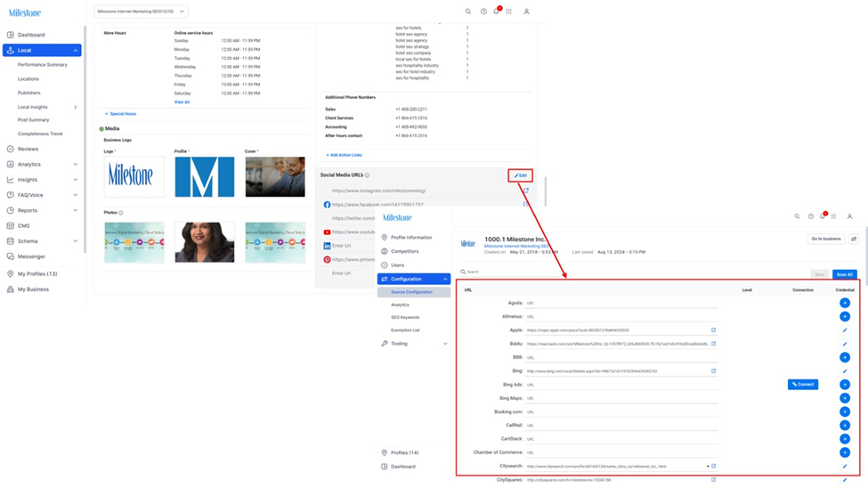
Task: Edit credential for Citysearch row
Action: [x=845, y=467]
